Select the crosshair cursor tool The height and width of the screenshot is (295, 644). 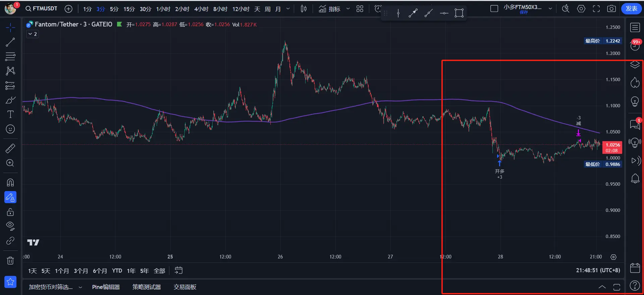[10, 27]
